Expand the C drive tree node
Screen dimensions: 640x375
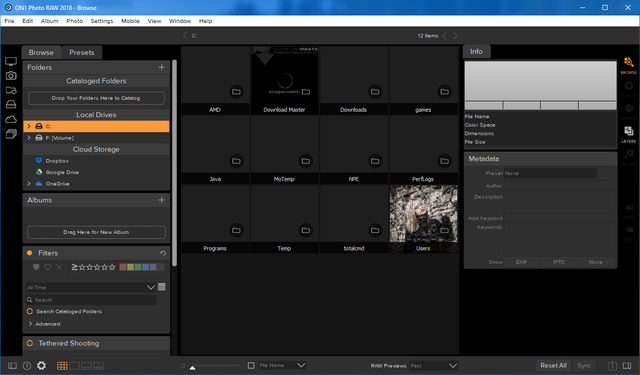pos(29,126)
